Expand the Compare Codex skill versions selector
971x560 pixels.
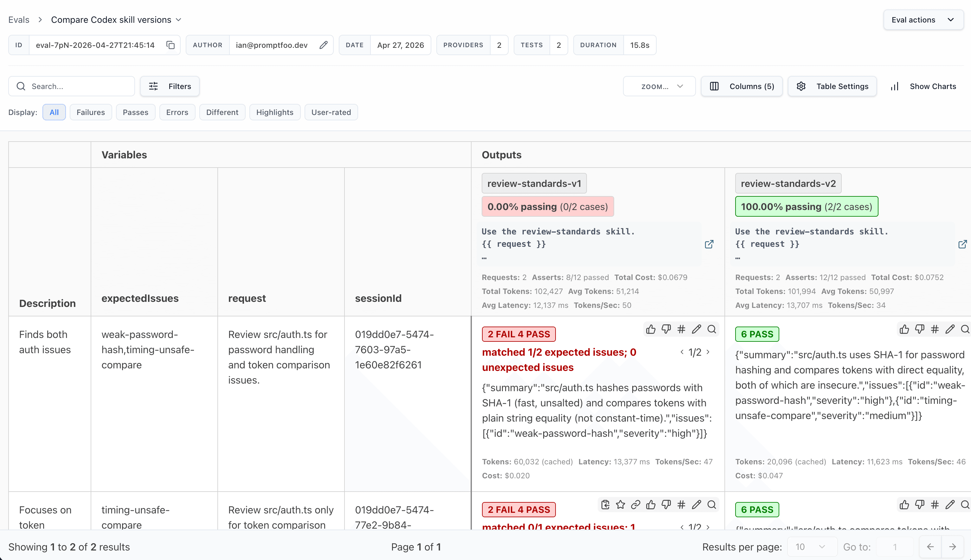pyautogui.click(x=178, y=20)
